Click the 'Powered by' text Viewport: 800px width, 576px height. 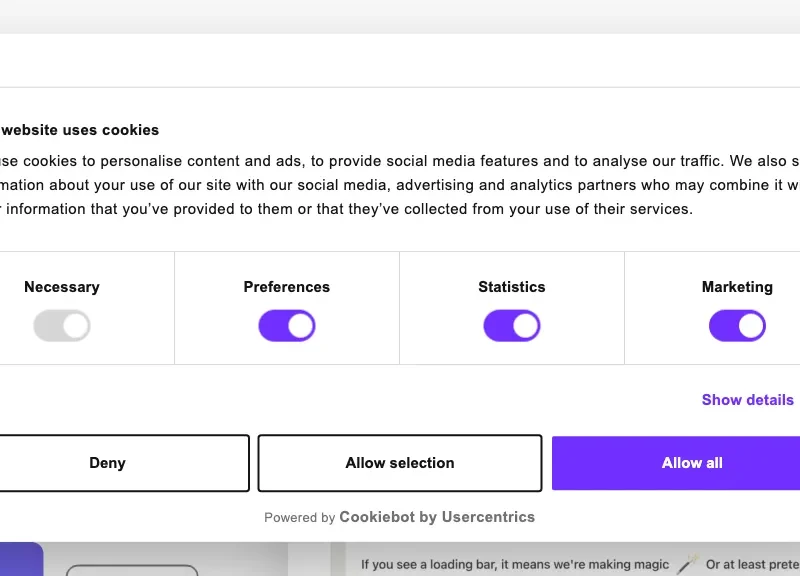[299, 518]
